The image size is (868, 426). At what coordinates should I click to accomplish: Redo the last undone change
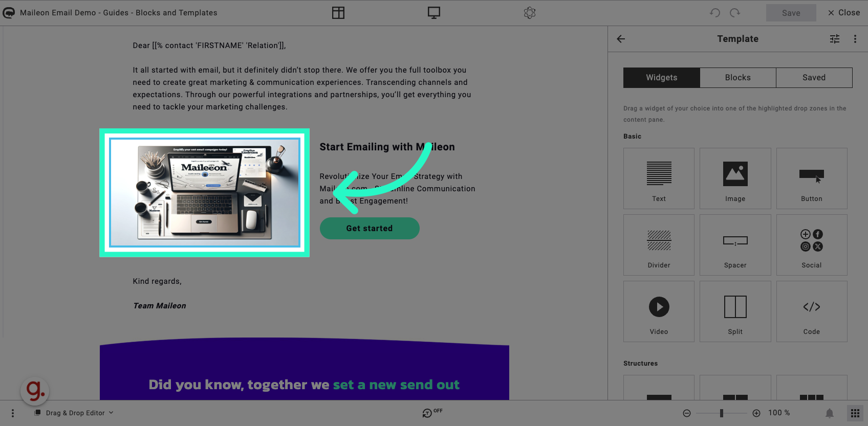pos(735,13)
